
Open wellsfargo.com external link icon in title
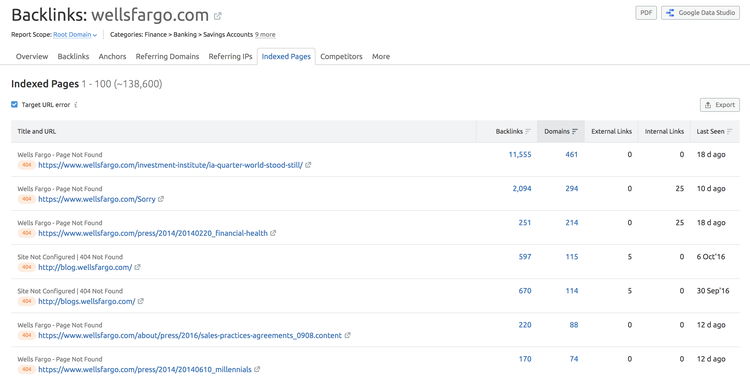click(218, 16)
